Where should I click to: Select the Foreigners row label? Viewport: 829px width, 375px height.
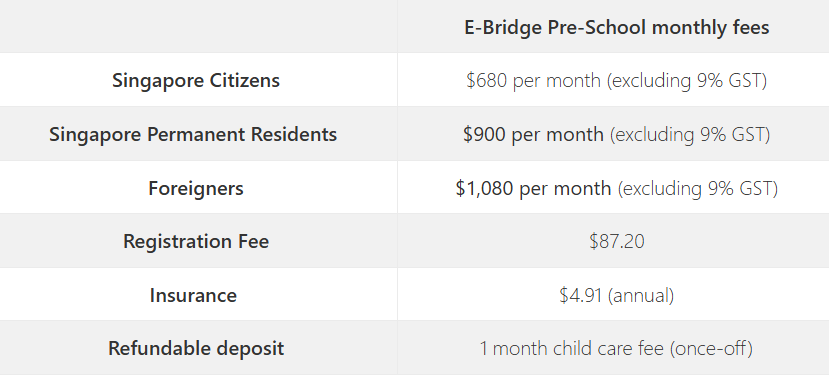pyautogui.click(x=196, y=188)
